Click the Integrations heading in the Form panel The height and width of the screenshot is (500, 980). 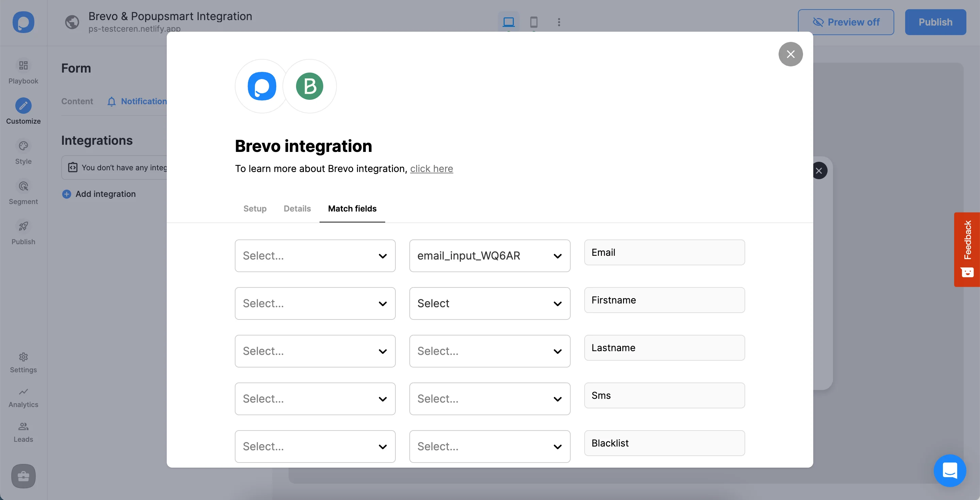pos(97,141)
